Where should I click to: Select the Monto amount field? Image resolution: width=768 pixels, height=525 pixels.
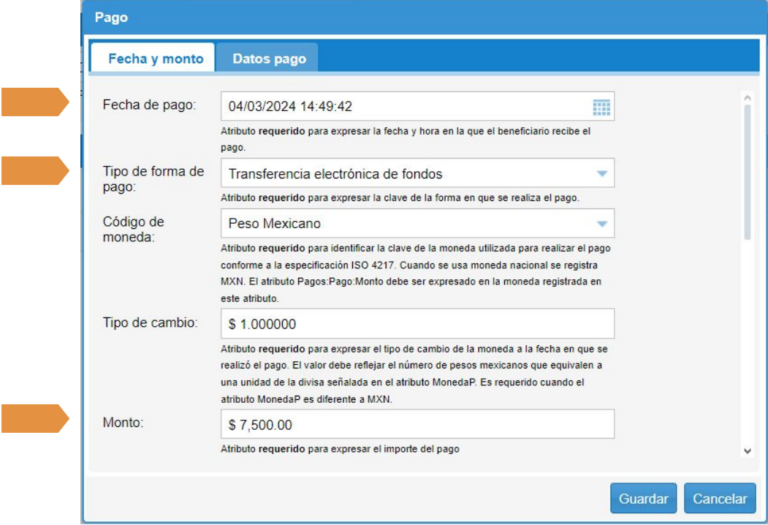point(416,424)
